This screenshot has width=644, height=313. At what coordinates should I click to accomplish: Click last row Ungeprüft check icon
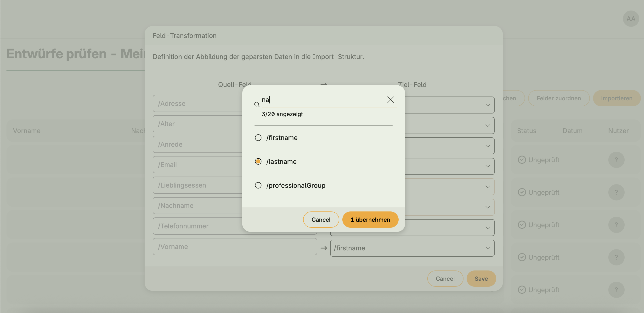522,290
